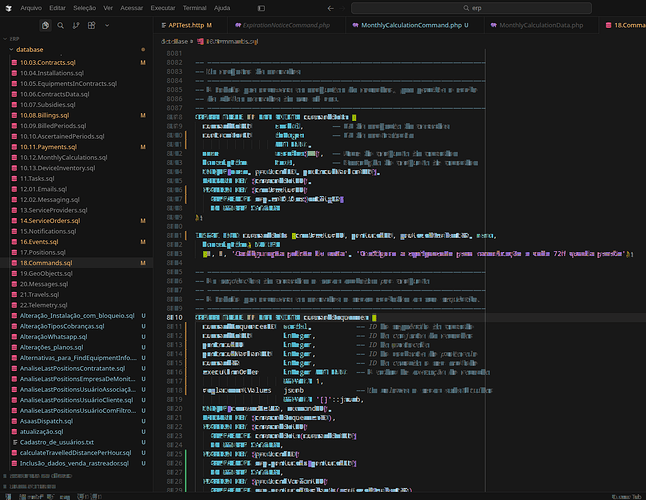This screenshot has height=500, width=646.
Task: Open 14.ServiceOrders.sql file
Action: 50,221
